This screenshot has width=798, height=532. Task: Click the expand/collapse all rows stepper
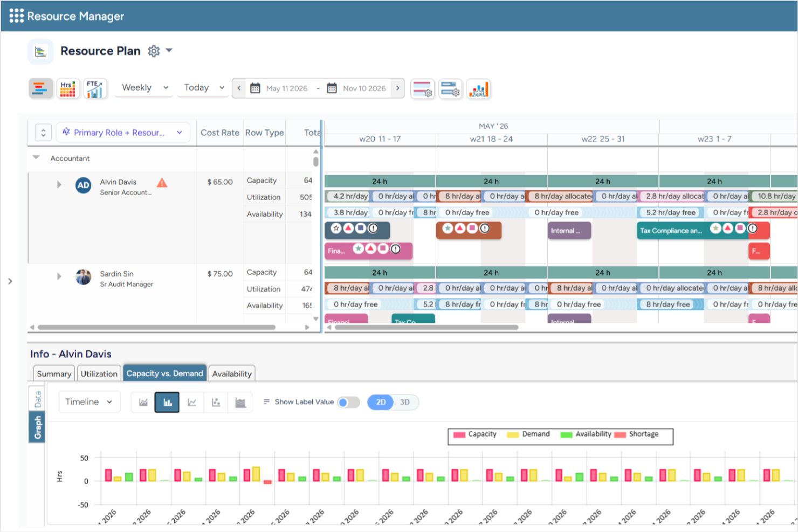[43, 133]
